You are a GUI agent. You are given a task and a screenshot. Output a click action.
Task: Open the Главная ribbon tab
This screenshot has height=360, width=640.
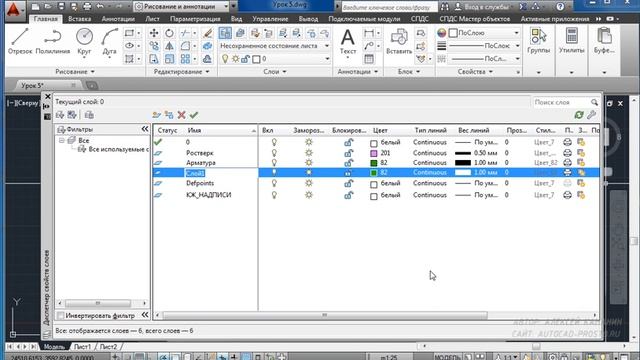click(45, 19)
